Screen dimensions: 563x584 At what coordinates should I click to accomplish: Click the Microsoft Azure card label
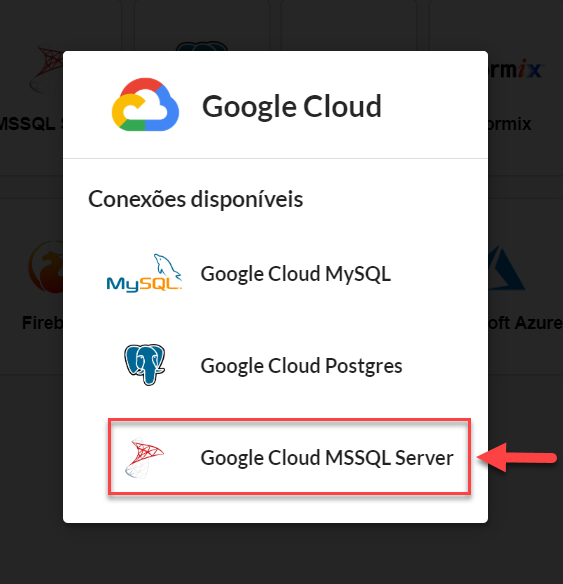click(x=525, y=323)
